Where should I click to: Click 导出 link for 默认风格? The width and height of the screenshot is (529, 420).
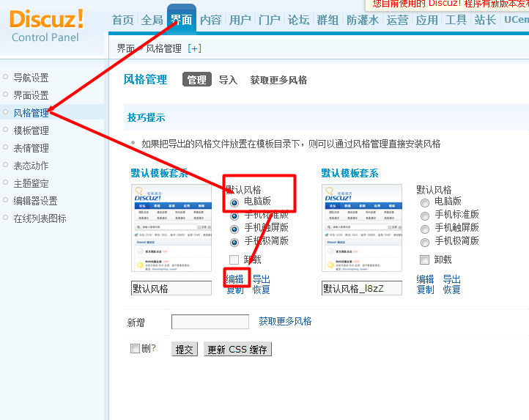(261, 279)
